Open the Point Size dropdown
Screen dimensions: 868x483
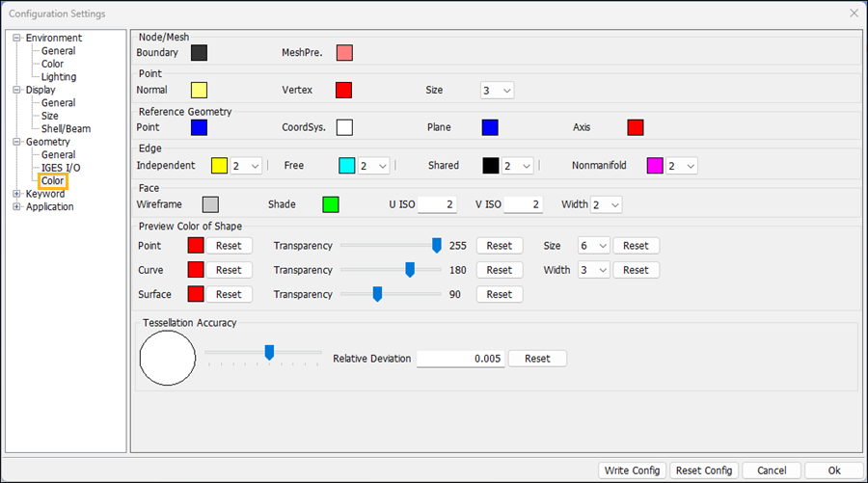[x=497, y=91]
